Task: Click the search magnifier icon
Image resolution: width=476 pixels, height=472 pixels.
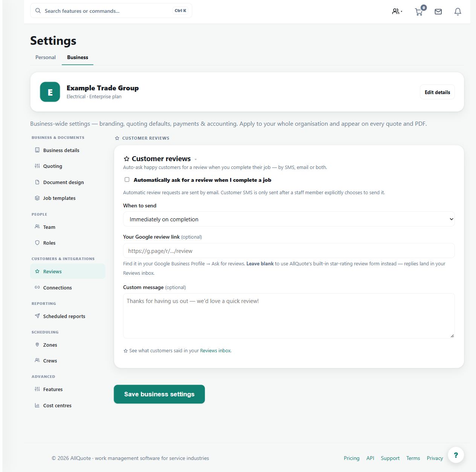Action: (x=38, y=11)
